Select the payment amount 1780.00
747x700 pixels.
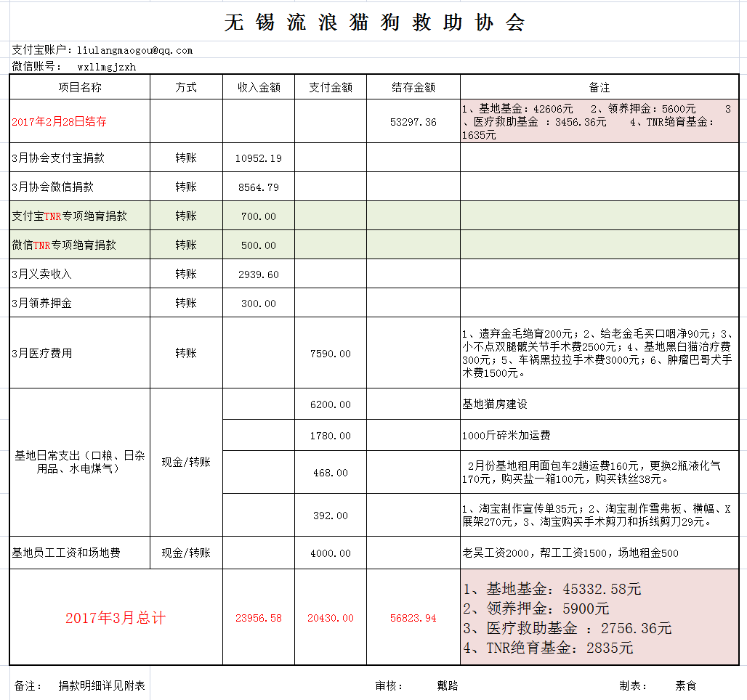(331, 435)
